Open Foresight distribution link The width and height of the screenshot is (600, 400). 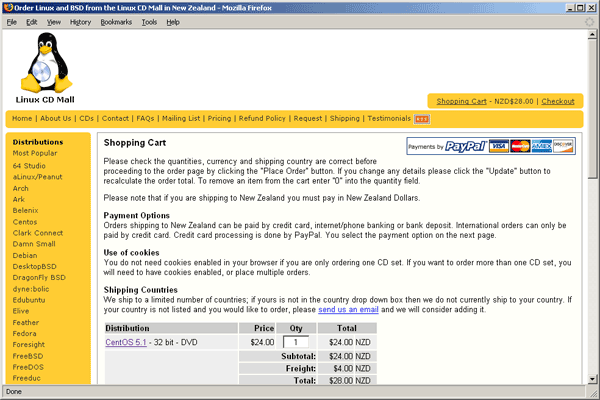click(29, 345)
